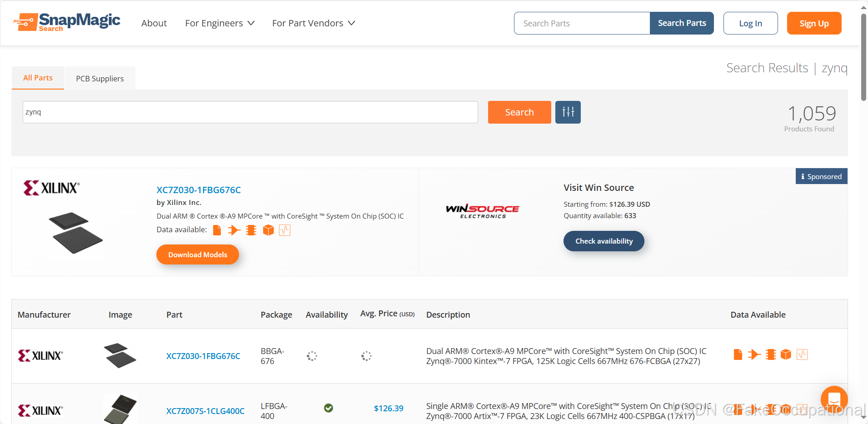Open featured XC7Z030-1FBG676C part link
Image resolution: width=868 pixels, height=424 pixels.
(x=199, y=190)
